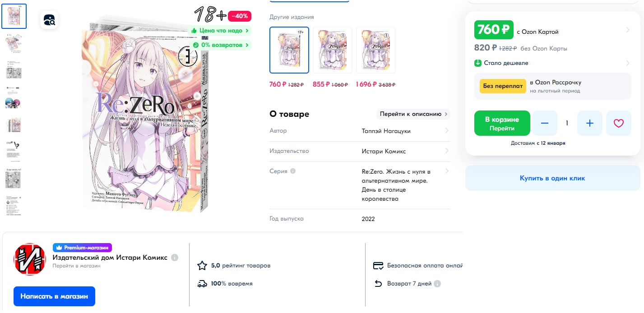Expand the Автор row chevron
644x313 pixels.
coord(447,131)
